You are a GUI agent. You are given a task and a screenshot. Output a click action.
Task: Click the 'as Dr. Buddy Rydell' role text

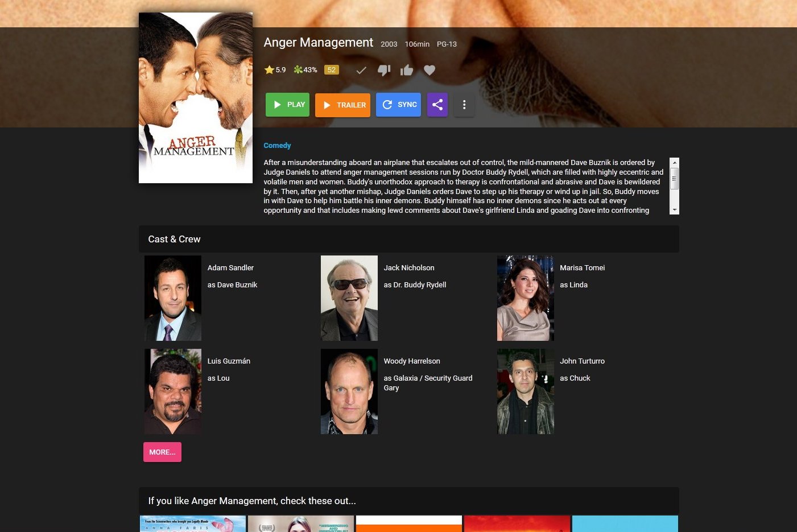[x=415, y=285]
